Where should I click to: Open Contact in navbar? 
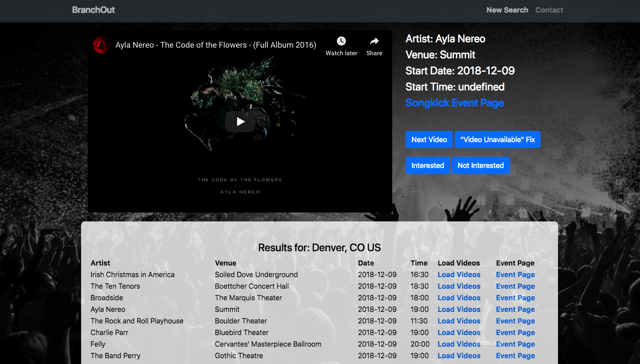tap(550, 10)
